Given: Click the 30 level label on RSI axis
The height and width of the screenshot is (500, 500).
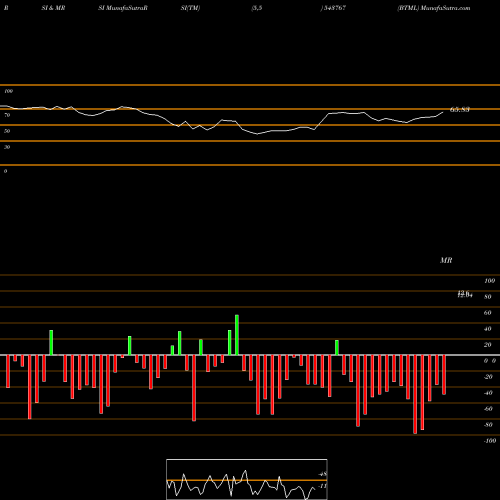Looking at the screenshot, I should (x=7, y=147).
